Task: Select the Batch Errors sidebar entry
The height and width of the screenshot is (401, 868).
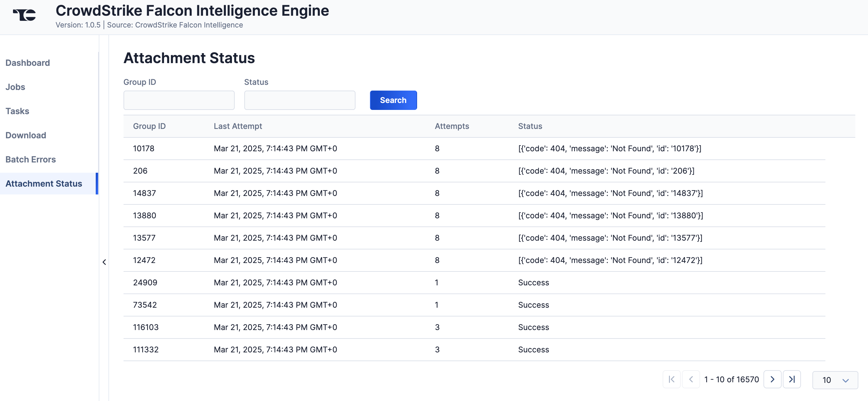Action: tap(31, 159)
